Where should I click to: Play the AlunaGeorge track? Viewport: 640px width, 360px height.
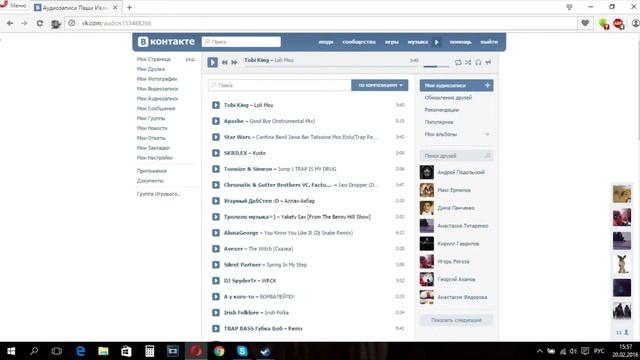216,233
